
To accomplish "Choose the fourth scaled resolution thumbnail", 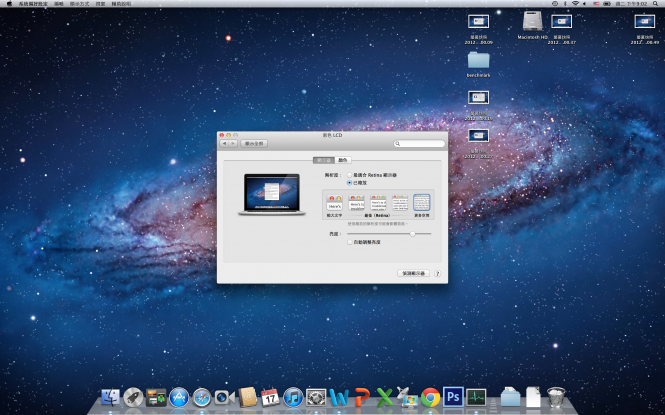I will coord(400,203).
